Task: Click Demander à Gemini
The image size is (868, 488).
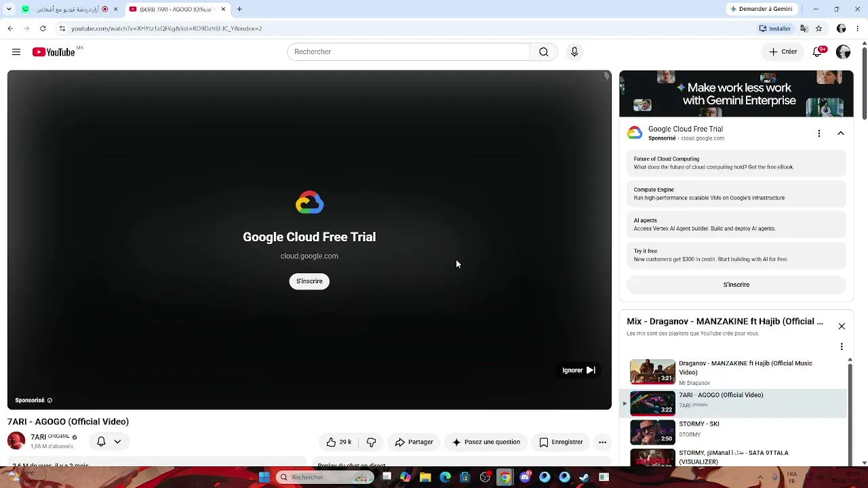Action: [761, 9]
